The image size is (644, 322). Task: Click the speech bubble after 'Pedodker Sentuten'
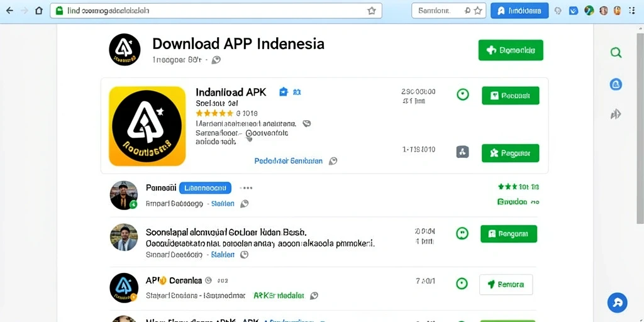(333, 161)
